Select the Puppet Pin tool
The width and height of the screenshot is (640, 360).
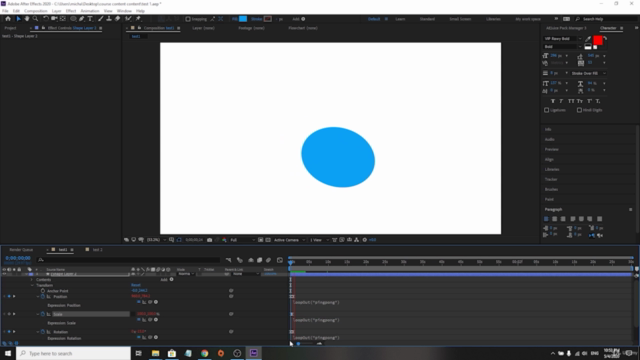pyautogui.click(x=138, y=19)
